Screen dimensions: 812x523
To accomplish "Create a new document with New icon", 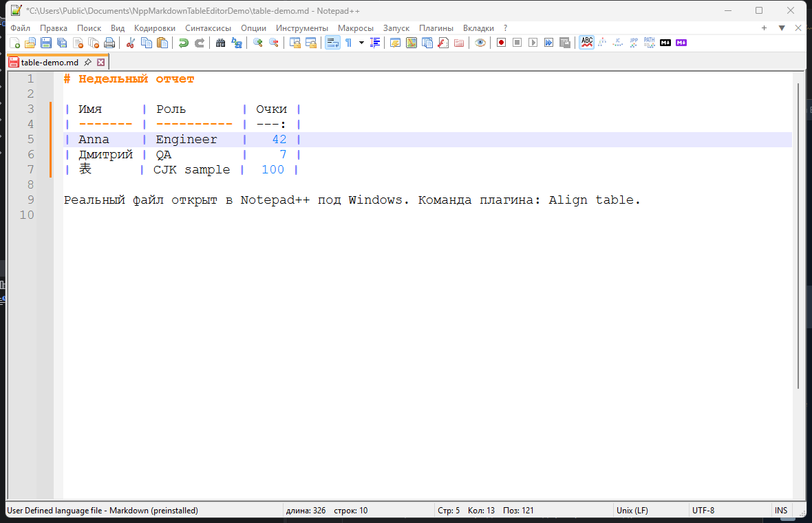I will [14, 43].
